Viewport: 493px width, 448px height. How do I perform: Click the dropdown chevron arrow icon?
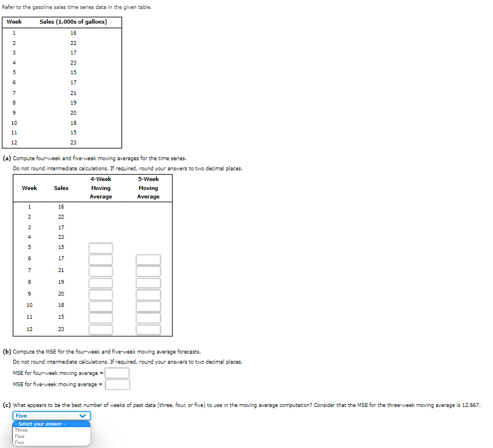tap(83, 415)
